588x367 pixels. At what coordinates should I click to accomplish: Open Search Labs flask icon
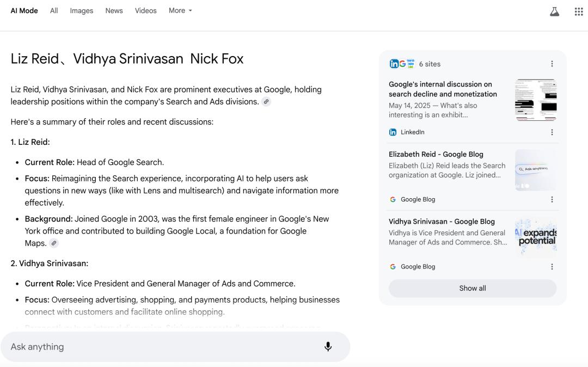(x=554, y=11)
